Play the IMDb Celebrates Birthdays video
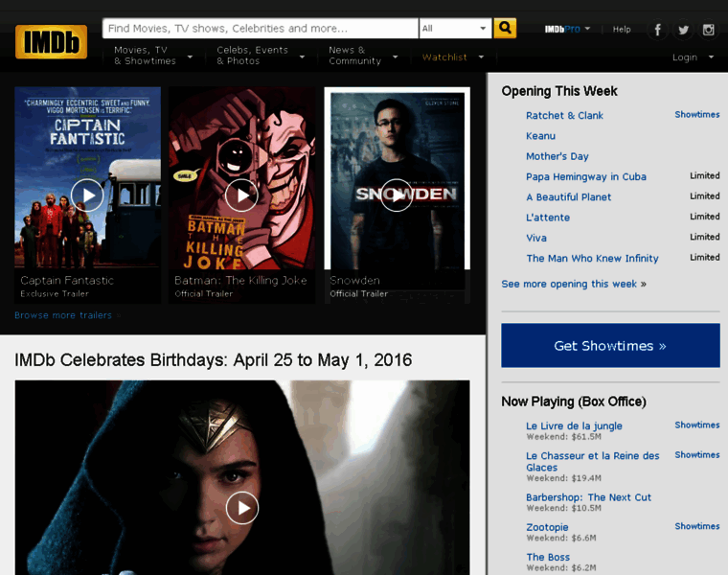 coord(242,508)
